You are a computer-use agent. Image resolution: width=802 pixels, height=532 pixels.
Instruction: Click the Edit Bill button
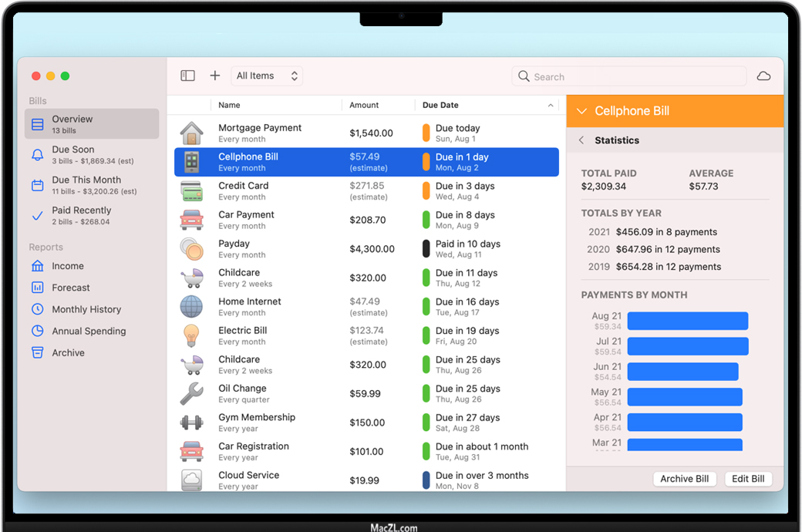click(x=747, y=479)
